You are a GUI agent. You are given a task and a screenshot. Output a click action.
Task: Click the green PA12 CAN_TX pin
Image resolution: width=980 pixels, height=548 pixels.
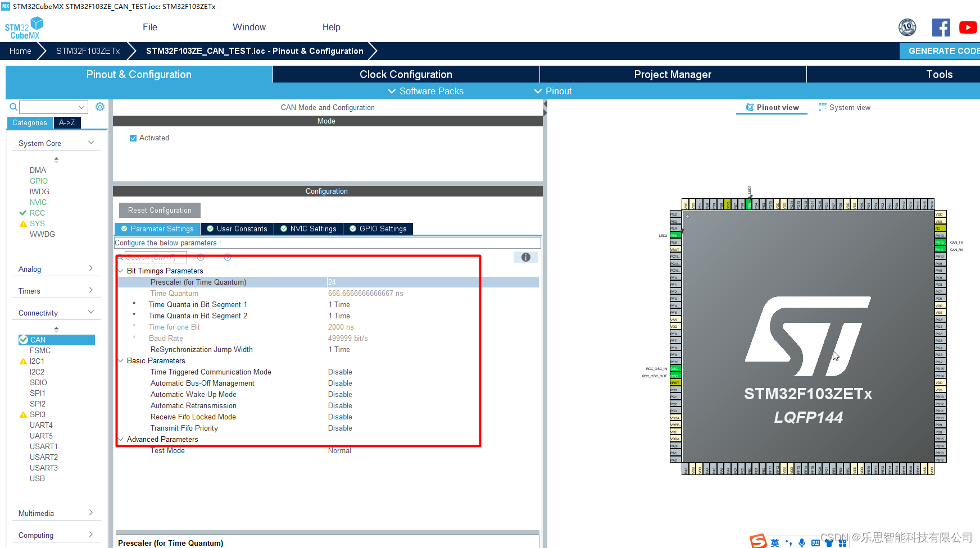[x=940, y=243]
